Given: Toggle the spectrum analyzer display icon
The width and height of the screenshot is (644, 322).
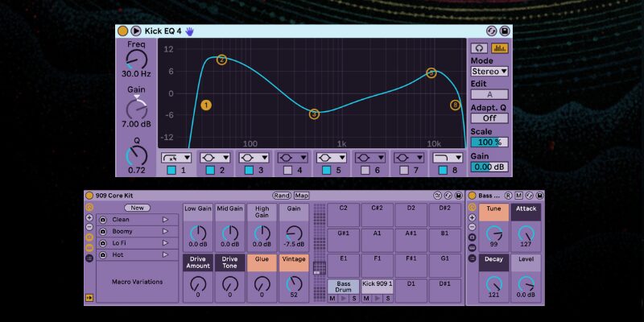Looking at the screenshot, I should pos(500,48).
